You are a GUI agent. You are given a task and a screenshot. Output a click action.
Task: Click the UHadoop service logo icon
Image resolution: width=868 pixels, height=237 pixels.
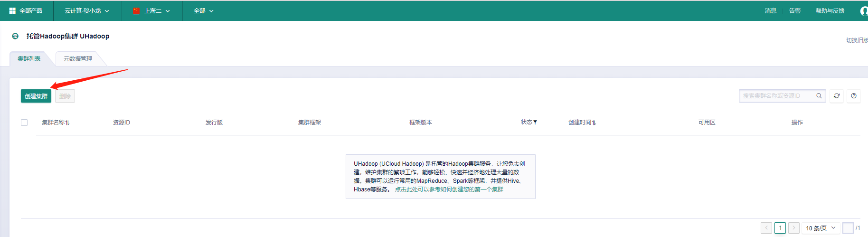[15, 36]
